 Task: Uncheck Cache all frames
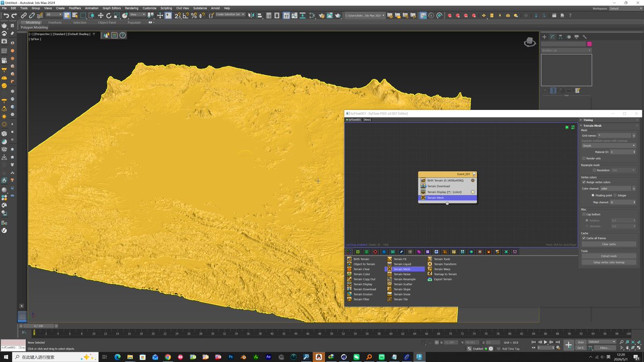coord(584,238)
